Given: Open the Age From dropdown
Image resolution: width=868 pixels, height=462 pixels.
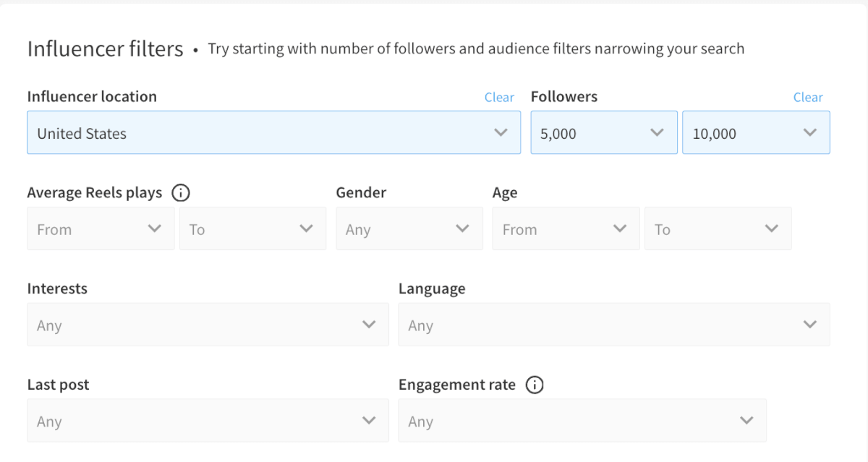Looking at the screenshot, I should tap(566, 228).
